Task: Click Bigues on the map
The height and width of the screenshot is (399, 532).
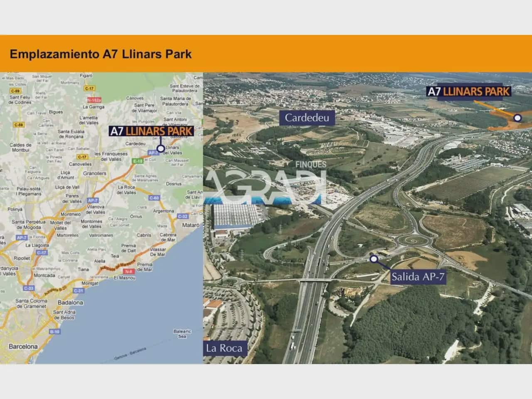Action: click(x=56, y=112)
